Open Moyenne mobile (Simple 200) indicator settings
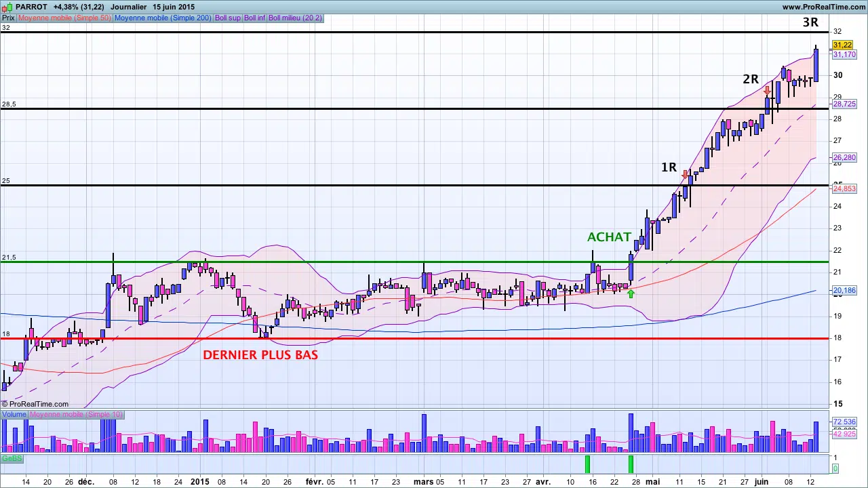The image size is (868, 488). [163, 18]
